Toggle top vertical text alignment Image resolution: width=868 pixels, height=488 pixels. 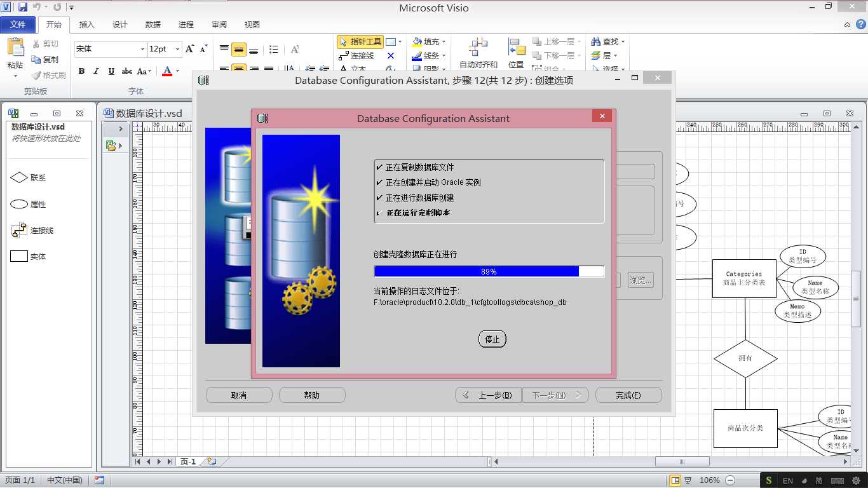point(224,49)
